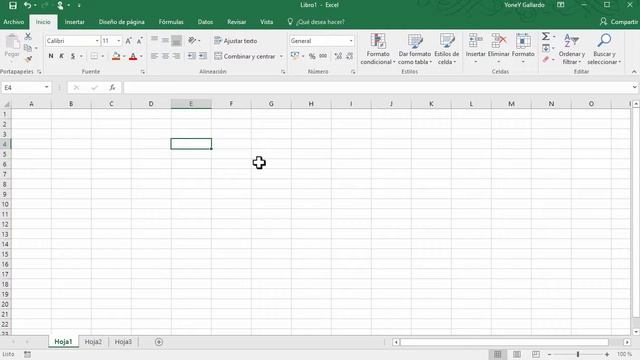Open the text orientation options

tap(193, 40)
